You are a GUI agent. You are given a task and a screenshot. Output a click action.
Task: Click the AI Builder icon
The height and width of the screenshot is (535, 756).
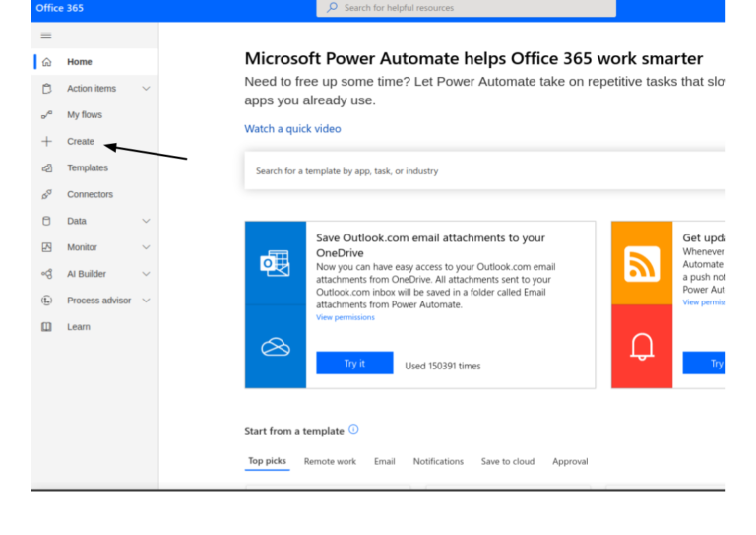click(47, 274)
